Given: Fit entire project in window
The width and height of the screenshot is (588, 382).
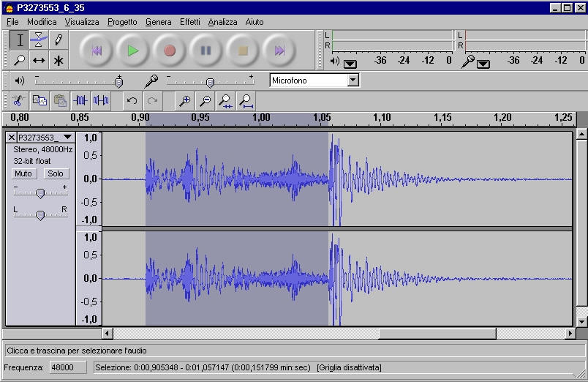Looking at the screenshot, I should pyautogui.click(x=246, y=100).
